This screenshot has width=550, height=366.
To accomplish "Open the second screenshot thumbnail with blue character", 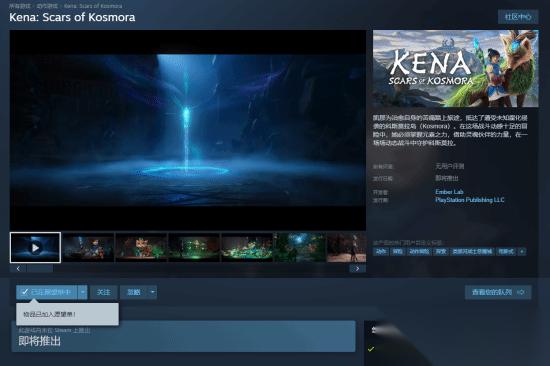I will point(88,247).
